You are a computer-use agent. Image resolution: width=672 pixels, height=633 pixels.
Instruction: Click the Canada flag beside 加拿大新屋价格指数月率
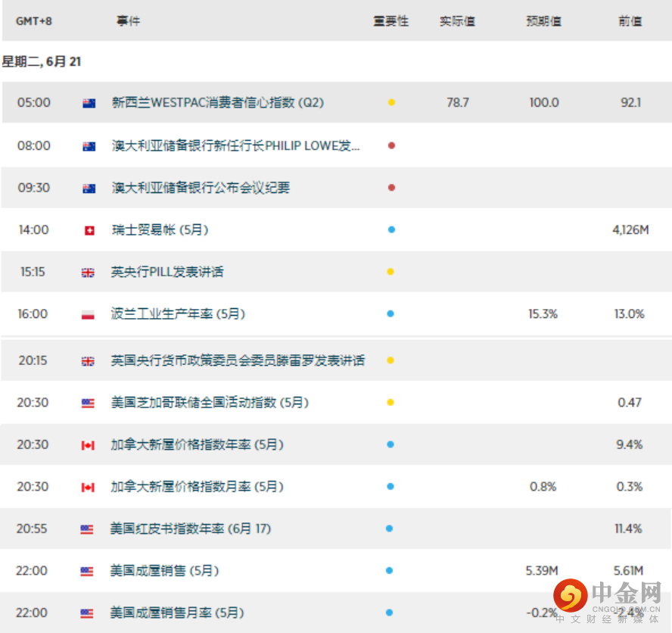[88, 488]
